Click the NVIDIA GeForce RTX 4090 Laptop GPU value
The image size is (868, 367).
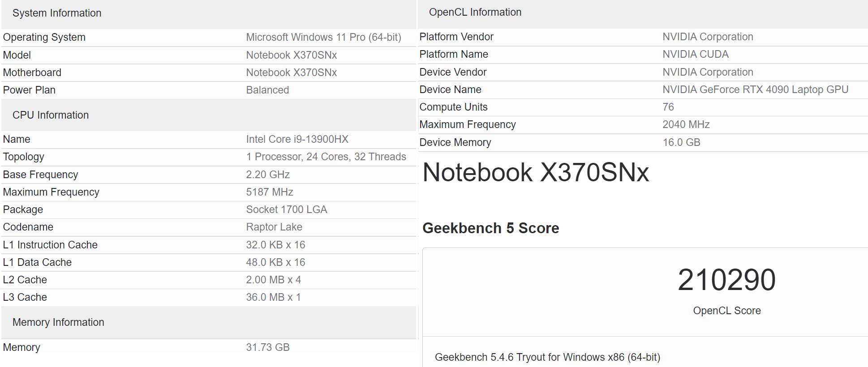click(755, 90)
